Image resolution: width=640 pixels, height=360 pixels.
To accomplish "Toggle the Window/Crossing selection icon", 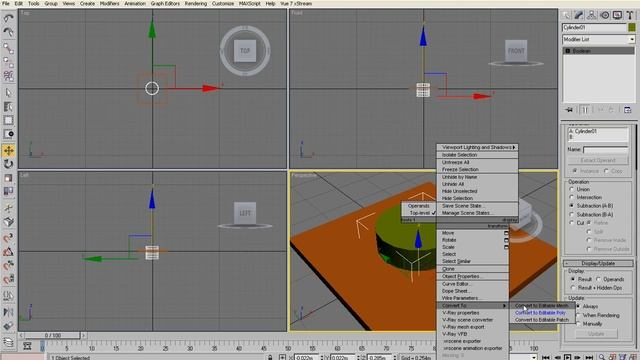I will coord(8,134).
